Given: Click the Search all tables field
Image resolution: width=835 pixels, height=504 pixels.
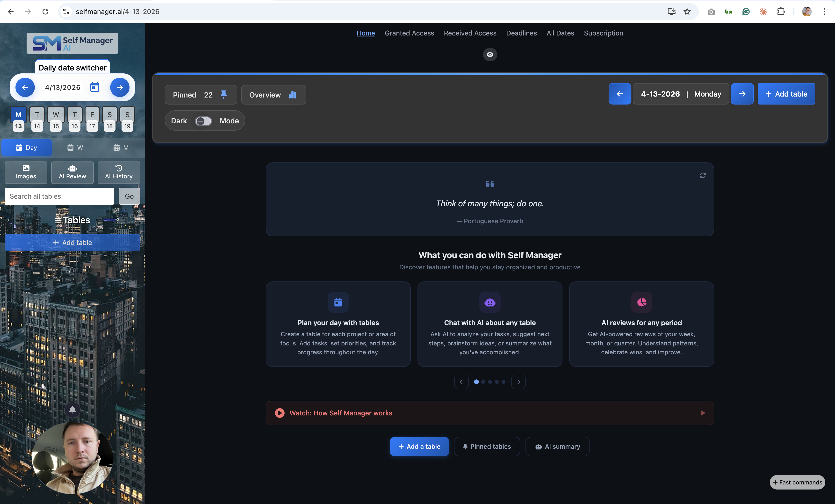Looking at the screenshot, I should coord(59,196).
